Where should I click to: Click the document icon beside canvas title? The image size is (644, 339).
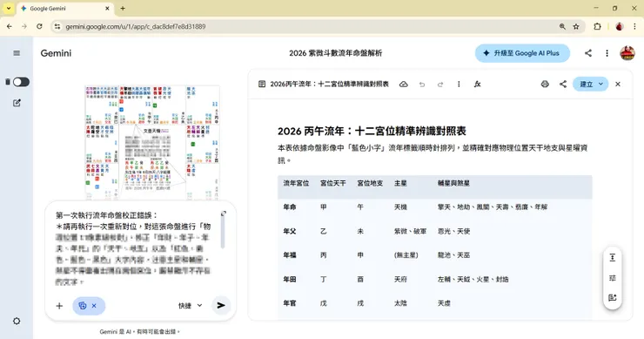click(262, 84)
